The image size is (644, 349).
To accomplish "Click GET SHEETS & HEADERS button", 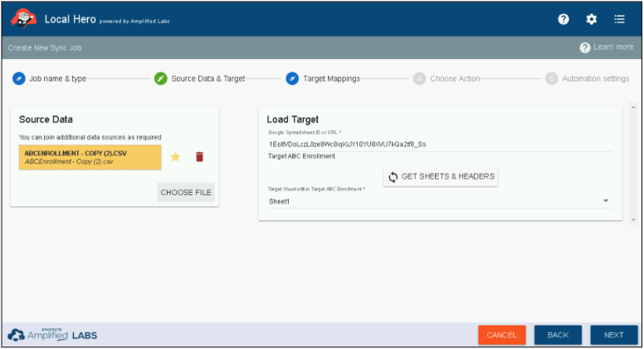I will pyautogui.click(x=441, y=177).
